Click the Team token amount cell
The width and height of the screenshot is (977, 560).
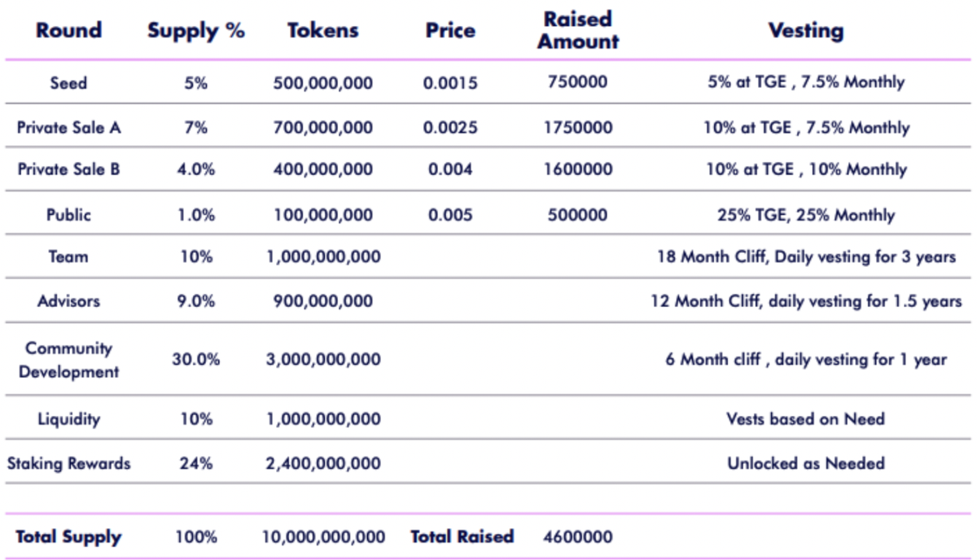323,257
